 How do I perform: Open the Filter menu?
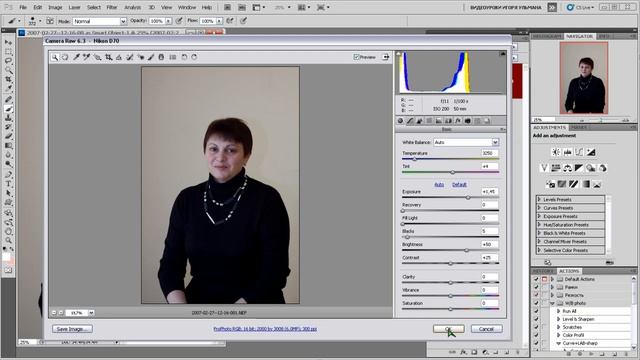pos(112,7)
